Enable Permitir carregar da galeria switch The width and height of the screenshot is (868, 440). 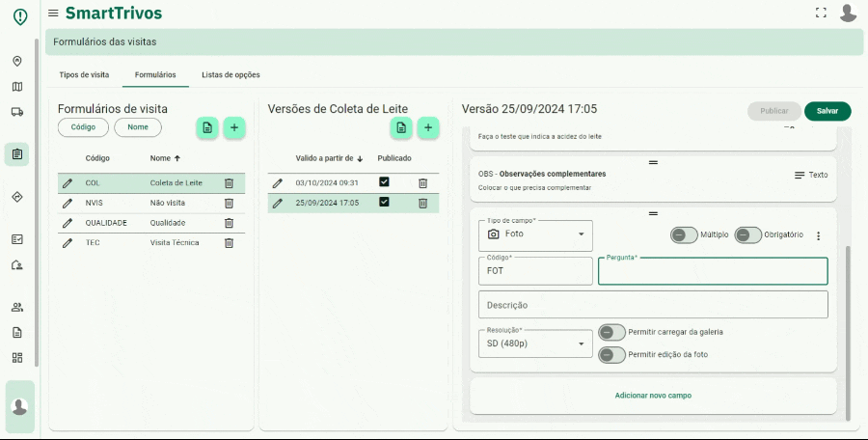[x=612, y=333]
